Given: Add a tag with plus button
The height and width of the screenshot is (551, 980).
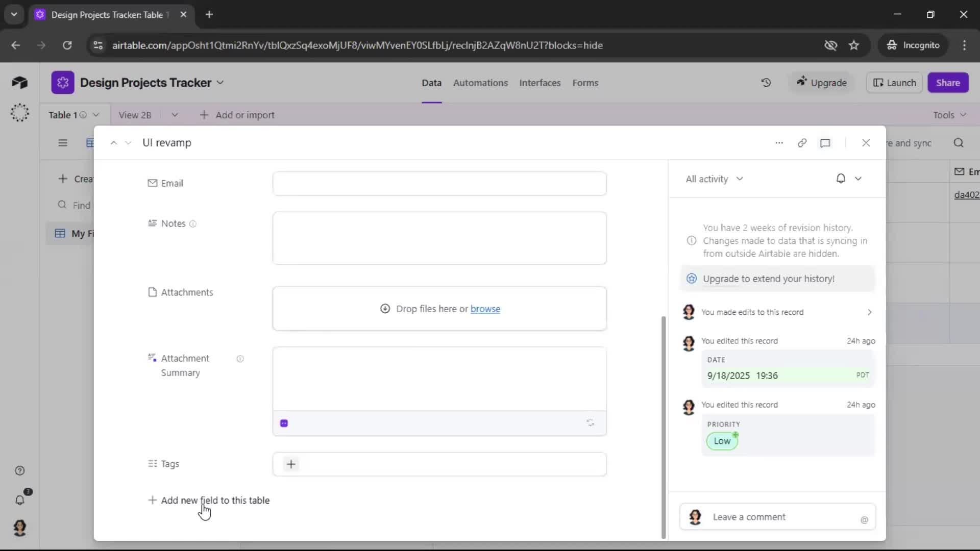Looking at the screenshot, I should (291, 464).
